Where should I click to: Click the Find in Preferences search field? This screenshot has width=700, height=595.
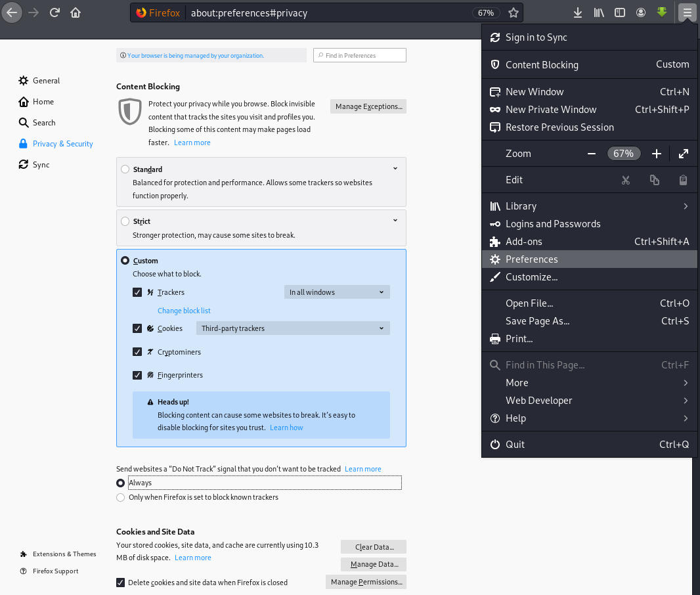click(x=359, y=55)
